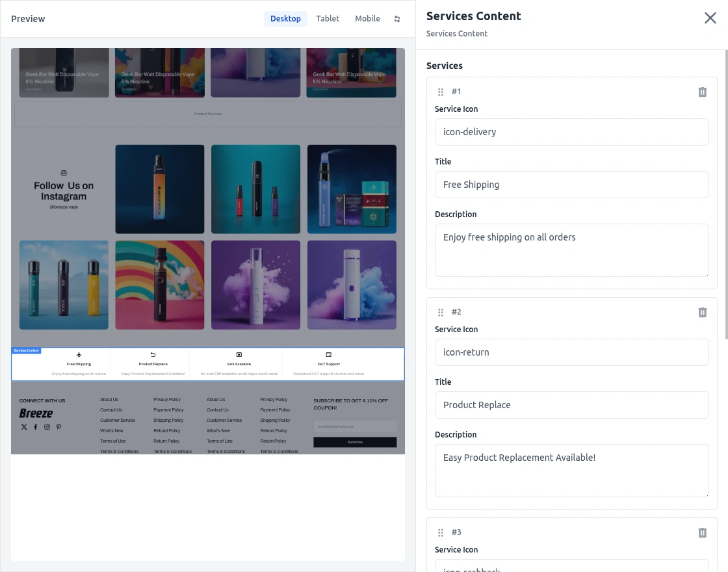Open the Terms of Use link in first footer column

click(113, 441)
